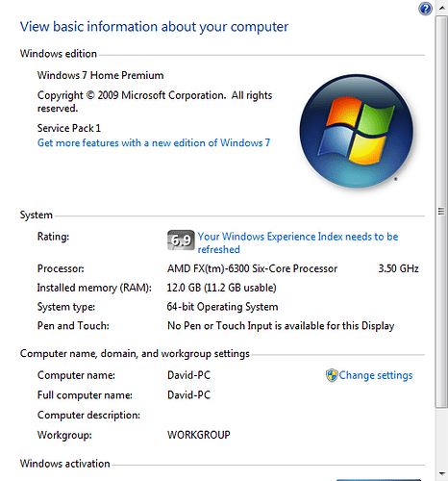Open 'Your Windows Experience Index needs to be refreshed' link
The height and width of the screenshot is (481, 448).
point(298,242)
